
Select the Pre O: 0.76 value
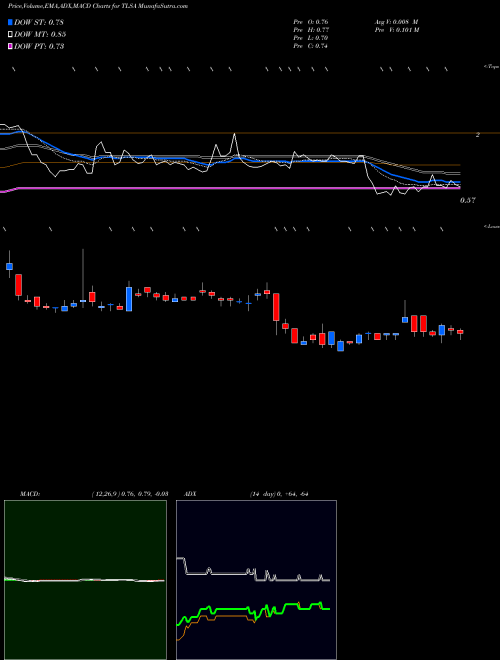[x=311, y=22]
